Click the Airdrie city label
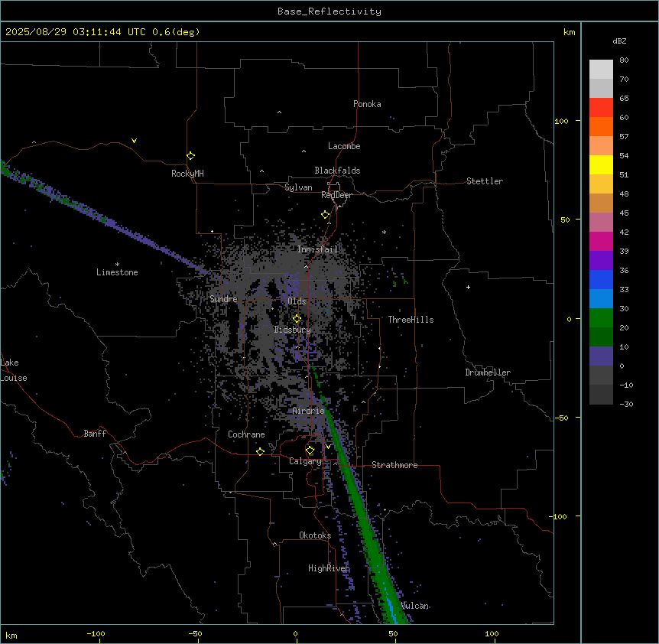 click(308, 411)
